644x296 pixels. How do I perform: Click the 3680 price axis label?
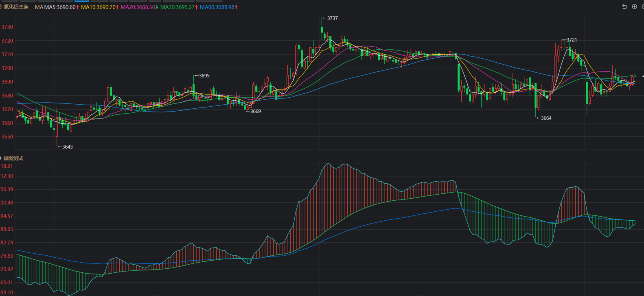coord(7,96)
